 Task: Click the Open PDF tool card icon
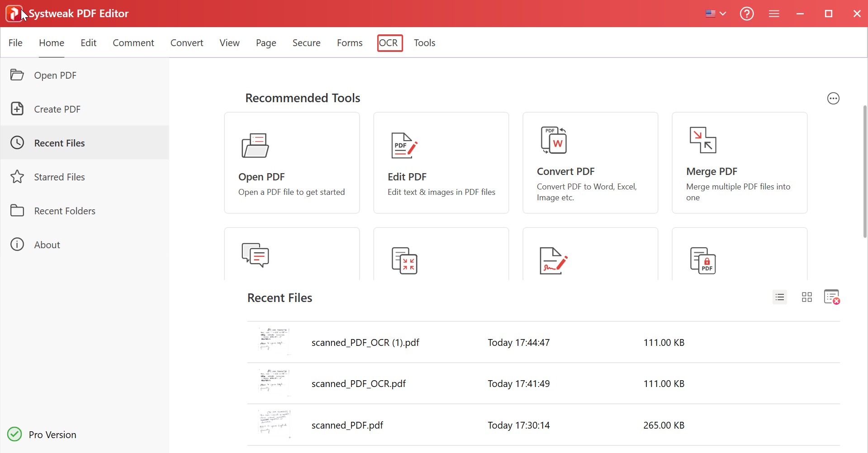click(255, 146)
